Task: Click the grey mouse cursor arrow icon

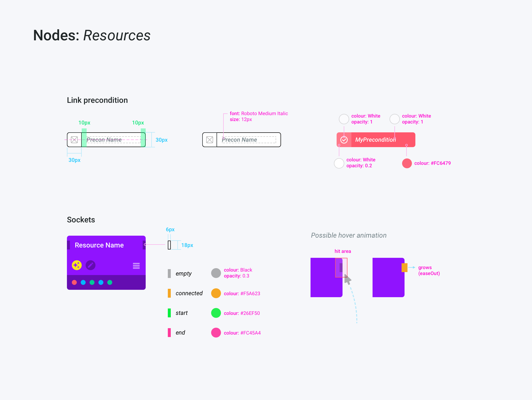Action: [x=347, y=279]
